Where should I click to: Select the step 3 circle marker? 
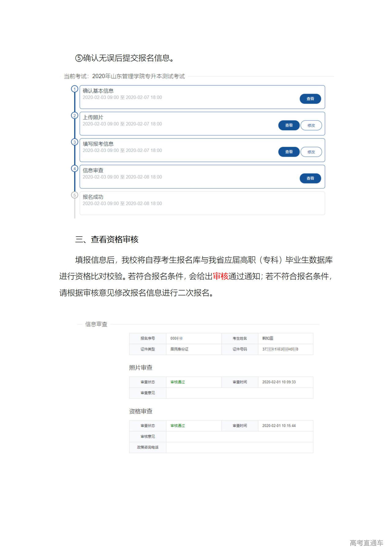coord(74,142)
